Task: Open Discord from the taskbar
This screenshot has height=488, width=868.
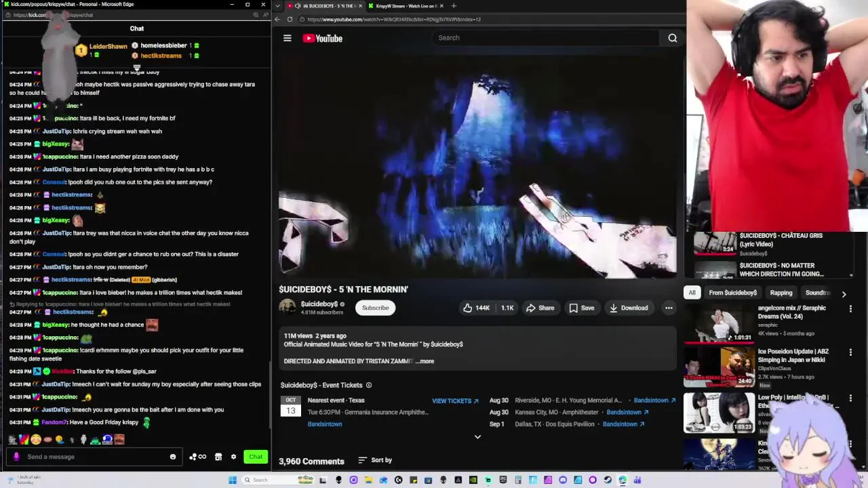Action: (x=563, y=480)
